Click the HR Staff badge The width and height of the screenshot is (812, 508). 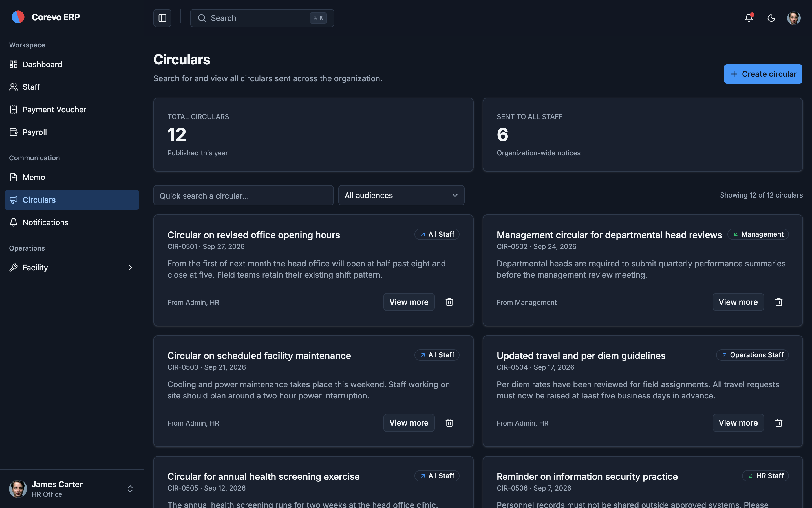[765, 476]
